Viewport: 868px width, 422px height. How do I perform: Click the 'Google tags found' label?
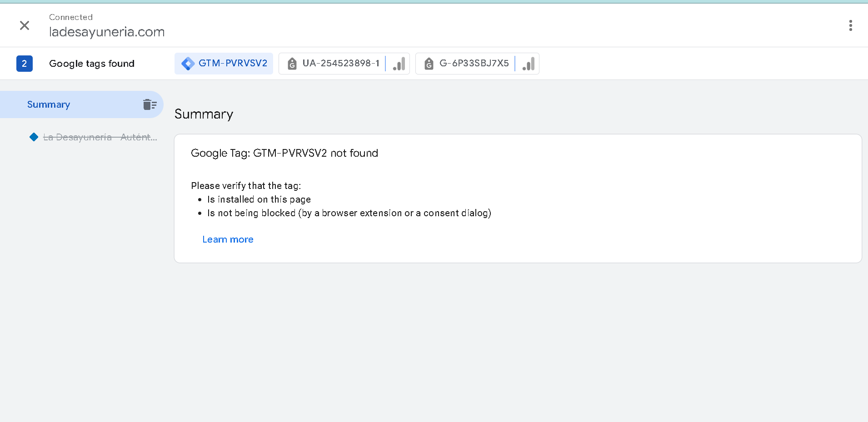pos(92,64)
